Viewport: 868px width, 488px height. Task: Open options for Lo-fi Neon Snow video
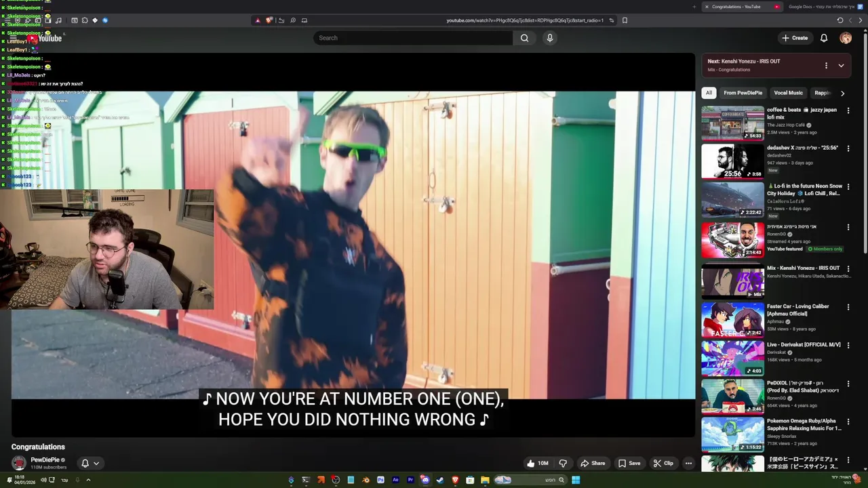pos(848,186)
